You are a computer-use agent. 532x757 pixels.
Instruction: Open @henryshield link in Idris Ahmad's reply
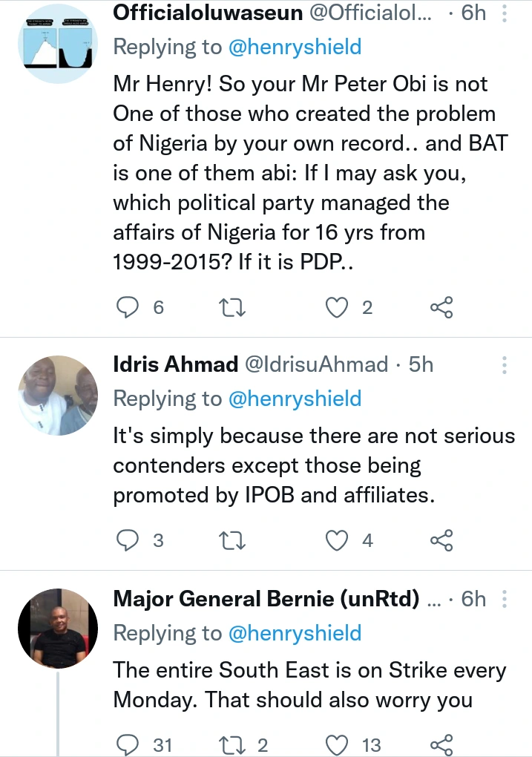click(295, 399)
